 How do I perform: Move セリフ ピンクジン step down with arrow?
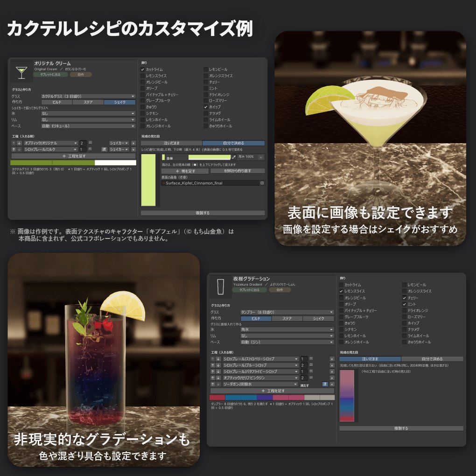click(218, 378)
